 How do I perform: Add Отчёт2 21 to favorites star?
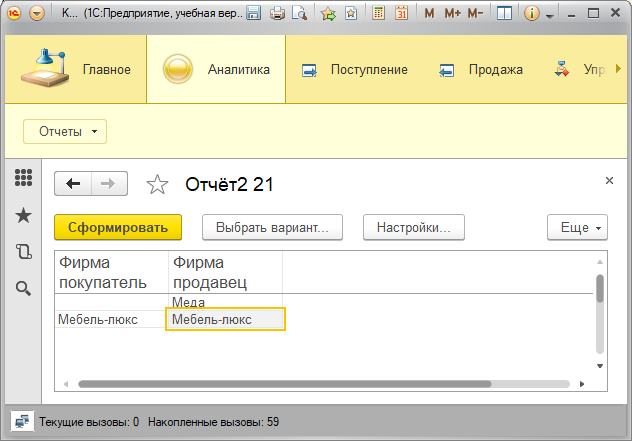point(157,184)
